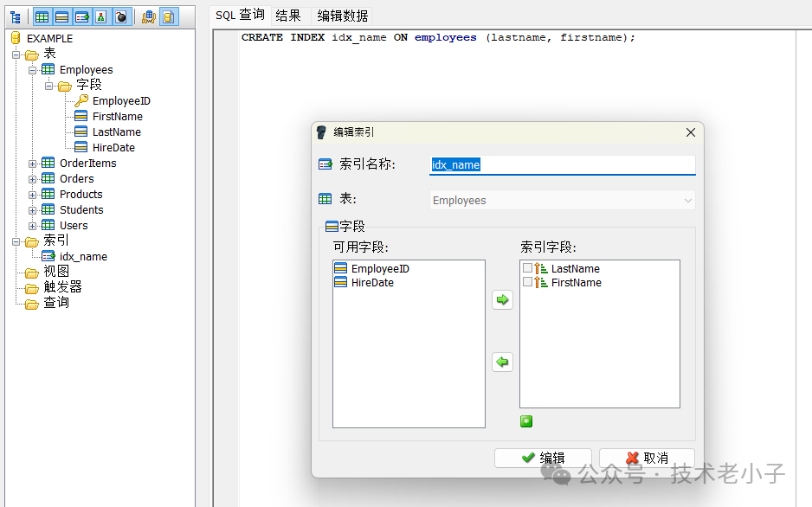The width and height of the screenshot is (812, 507).
Task: Open the 表 (table) Employees dropdown
Action: [x=688, y=201]
